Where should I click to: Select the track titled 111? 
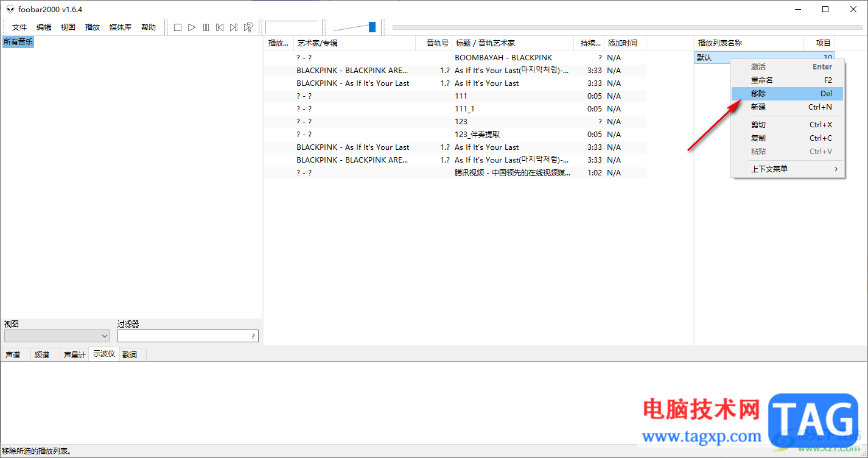point(455,96)
